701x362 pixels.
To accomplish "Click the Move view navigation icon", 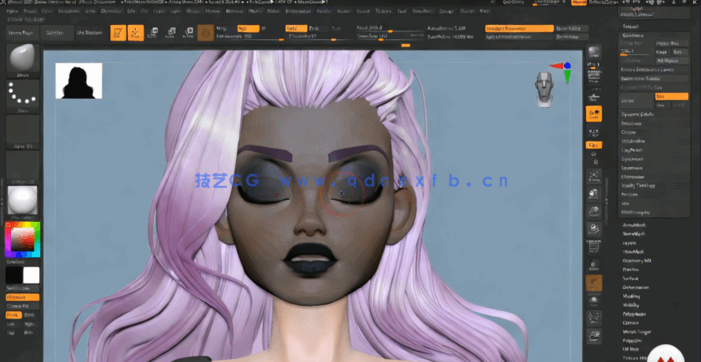I will tap(594, 194).
